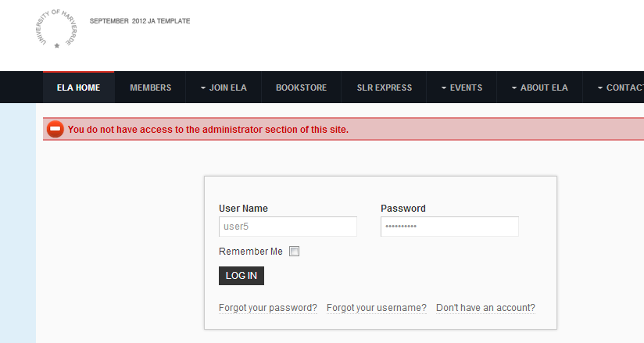The height and width of the screenshot is (343, 644).
Task: Open the Forgot your username link
Action: click(x=377, y=308)
